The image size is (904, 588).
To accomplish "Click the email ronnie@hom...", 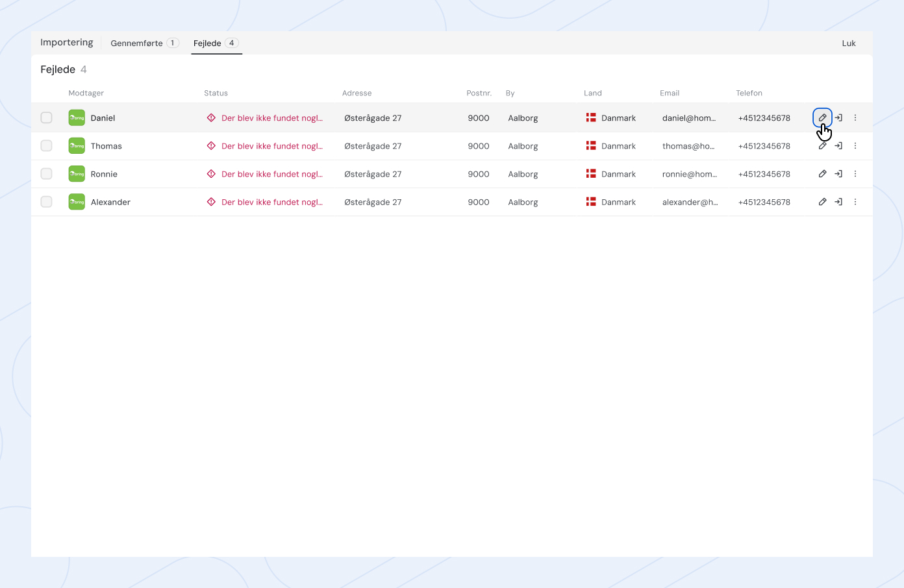I will [x=690, y=174].
